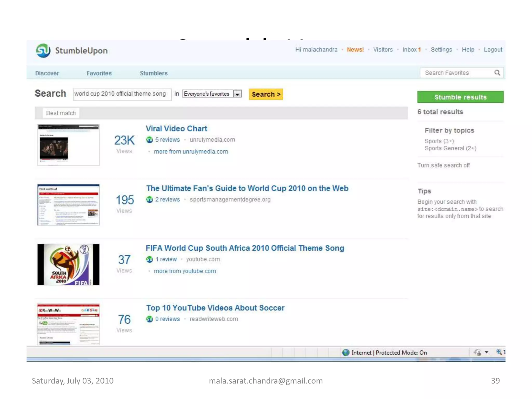Click the 5 reviews link
This screenshot has width=532, height=399.
point(167,140)
